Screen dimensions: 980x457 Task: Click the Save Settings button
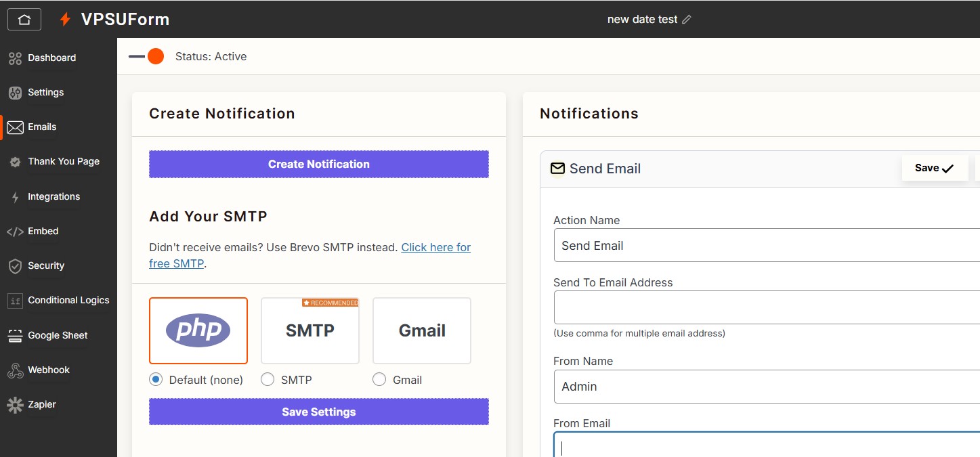coord(319,412)
